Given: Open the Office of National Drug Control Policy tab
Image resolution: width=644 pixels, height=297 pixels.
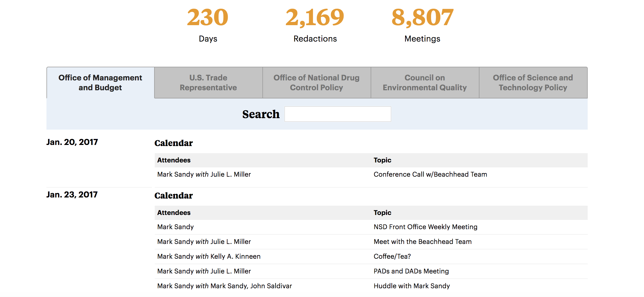Looking at the screenshot, I should pos(317,83).
